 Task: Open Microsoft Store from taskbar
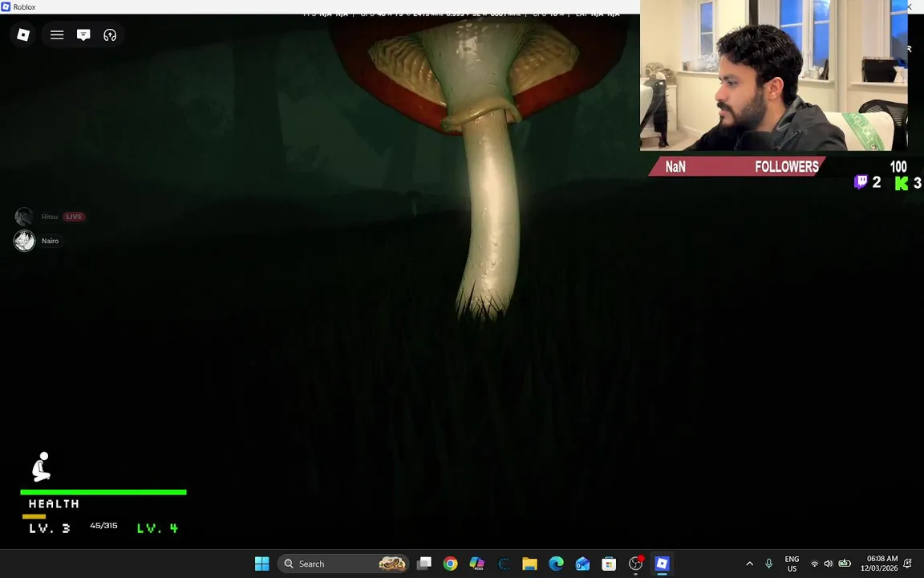[x=609, y=564]
